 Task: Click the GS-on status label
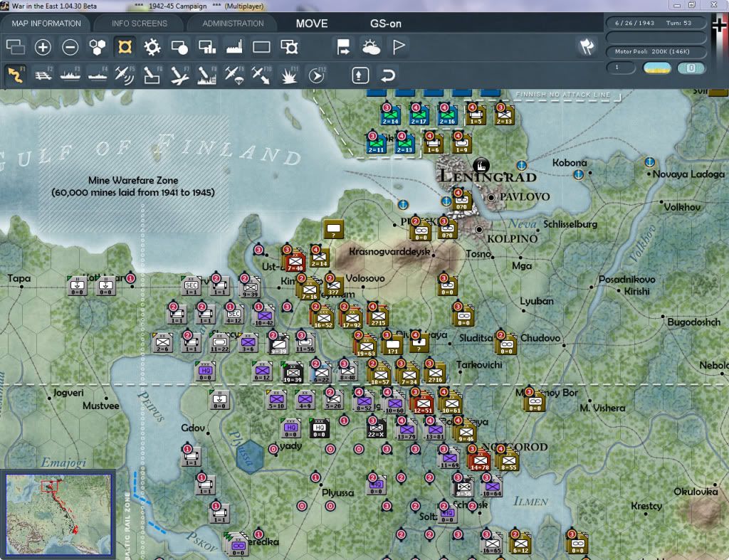[385, 23]
